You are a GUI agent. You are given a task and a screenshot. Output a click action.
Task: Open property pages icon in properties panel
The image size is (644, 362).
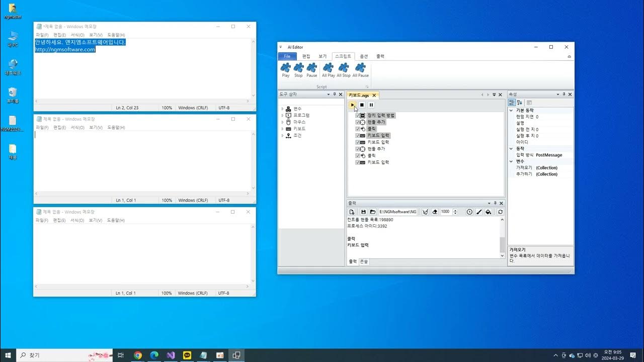pyautogui.click(x=529, y=103)
